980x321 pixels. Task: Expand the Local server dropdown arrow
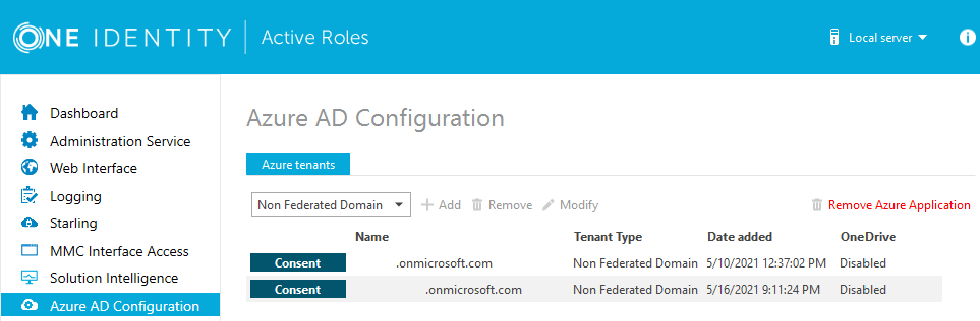point(923,38)
